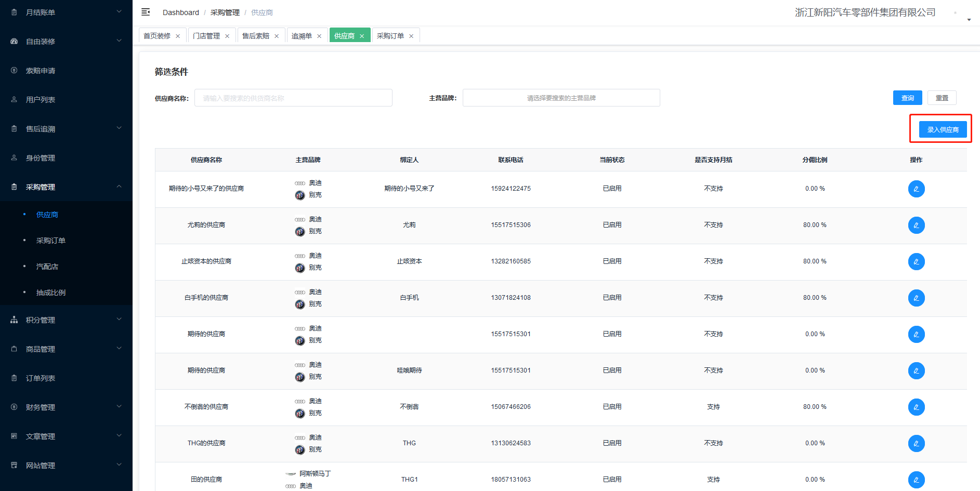Switch to the 售后索赔 tab
This screenshot has height=491, width=980.
[256, 36]
